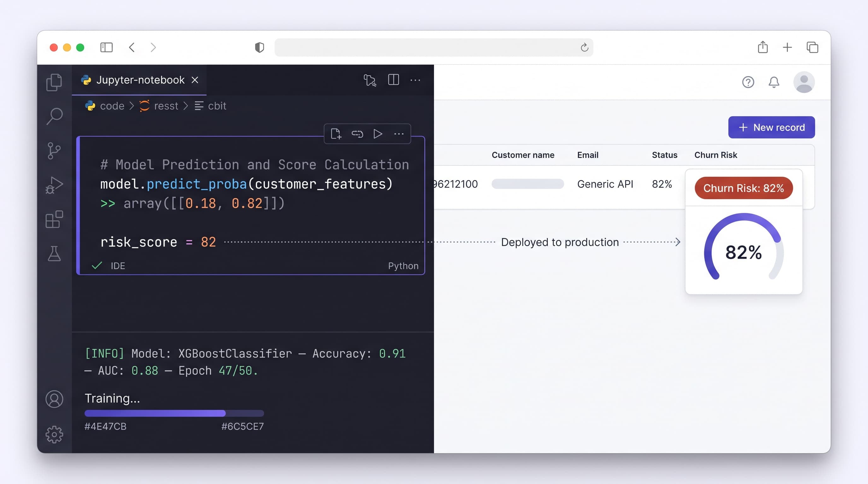Click the array output line
The width and height of the screenshot is (868, 484).
point(192,203)
